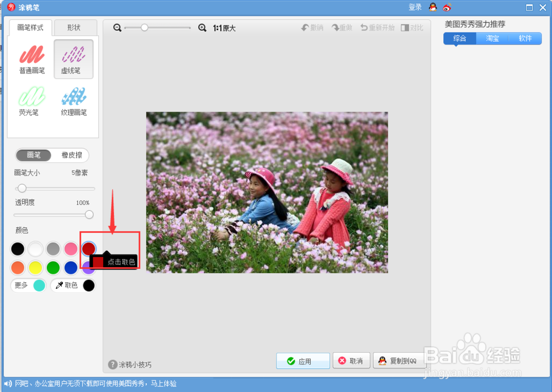The width and height of the screenshot is (552, 392).
Task: Click the status bar 马上体验 promotion text
Action: pos(164,384)
